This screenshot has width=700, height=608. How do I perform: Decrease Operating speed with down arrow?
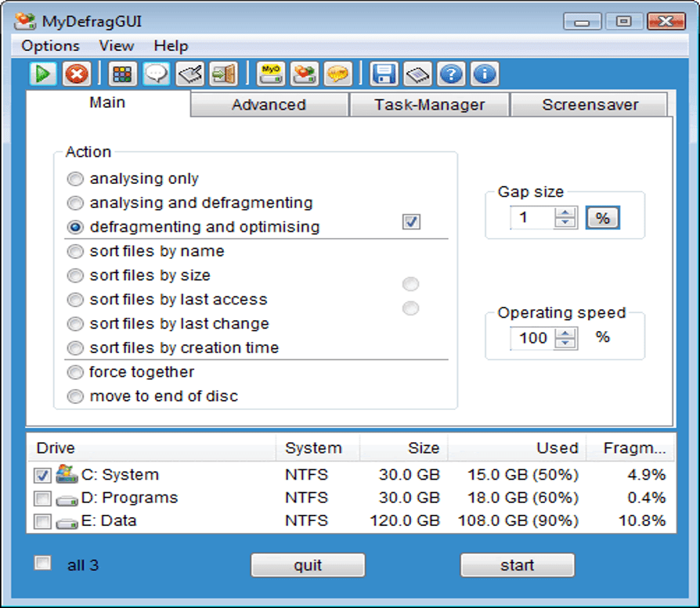565,344
